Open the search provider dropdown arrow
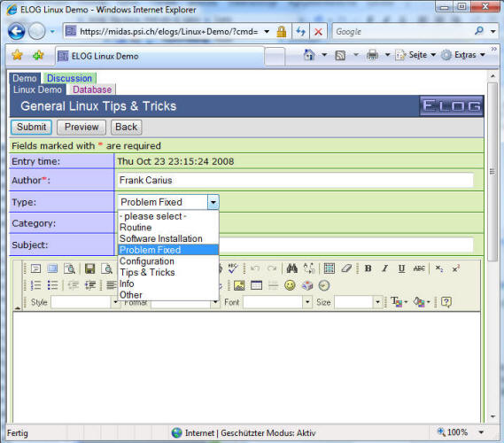The width and height of the screenshot is (504, 443). click(x=493, y=32)
